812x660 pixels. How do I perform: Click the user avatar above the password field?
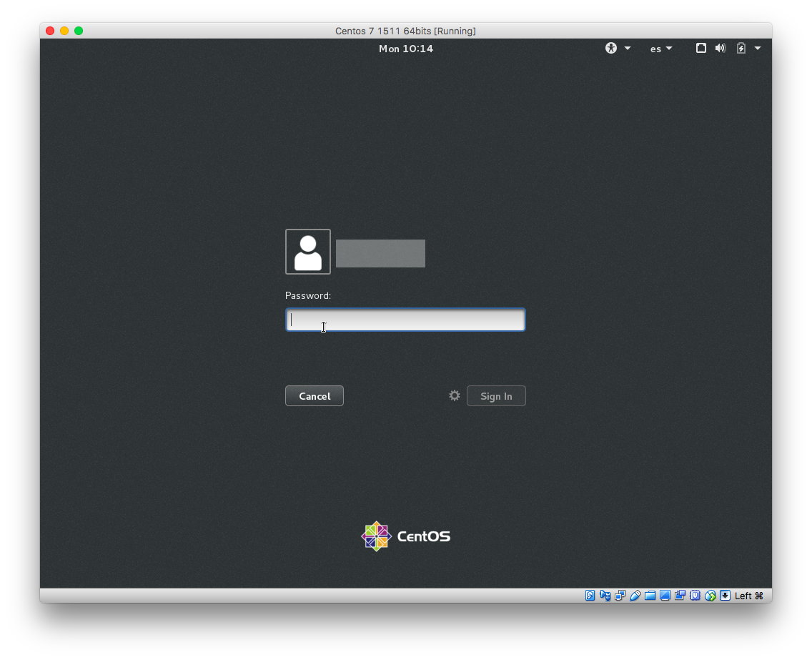[307, 252]
